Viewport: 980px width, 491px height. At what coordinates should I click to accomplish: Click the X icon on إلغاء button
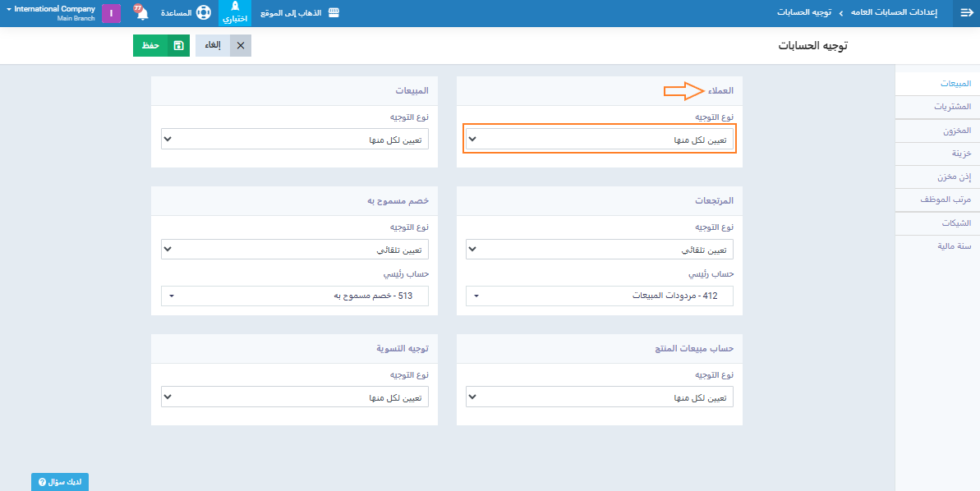pos(241,46)
